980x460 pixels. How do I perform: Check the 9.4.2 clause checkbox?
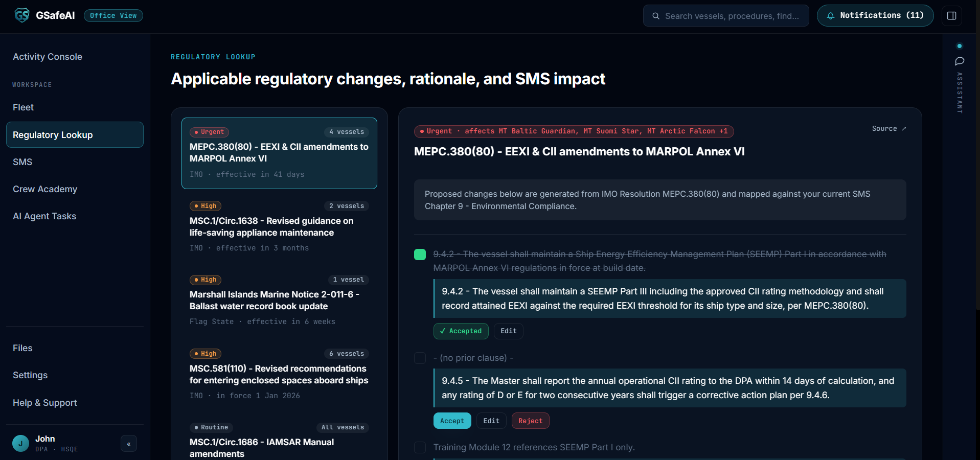pos(420,255)
